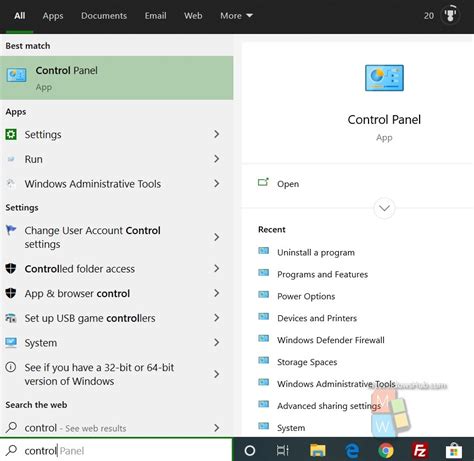Viewport: 474px width, 461px height.
Task: Click the icon beside Storage Spaces
Action: pyautogui.click(x=263, y=360)
